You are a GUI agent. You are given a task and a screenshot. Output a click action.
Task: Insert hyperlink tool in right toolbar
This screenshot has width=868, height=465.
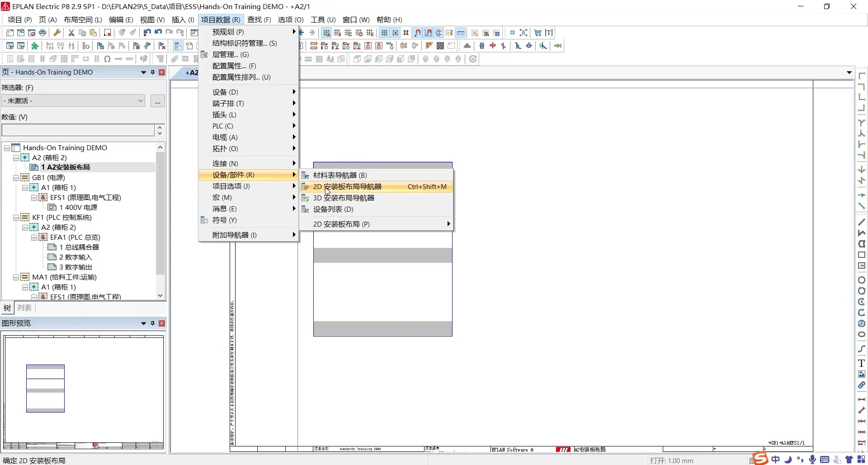coord(862,385)
